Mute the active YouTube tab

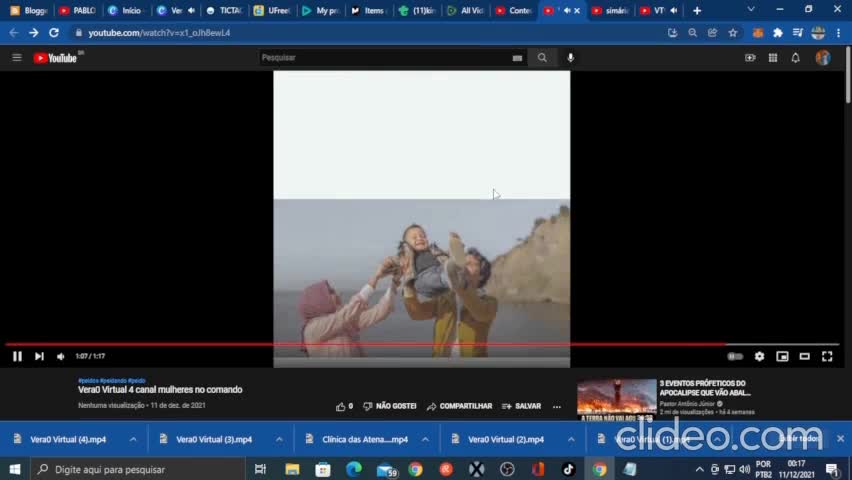point(566,10)
